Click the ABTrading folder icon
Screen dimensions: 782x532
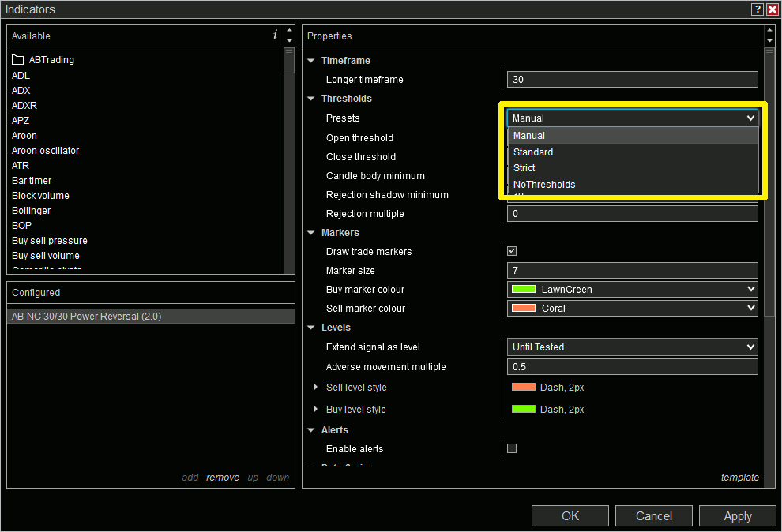coord(17,59)
